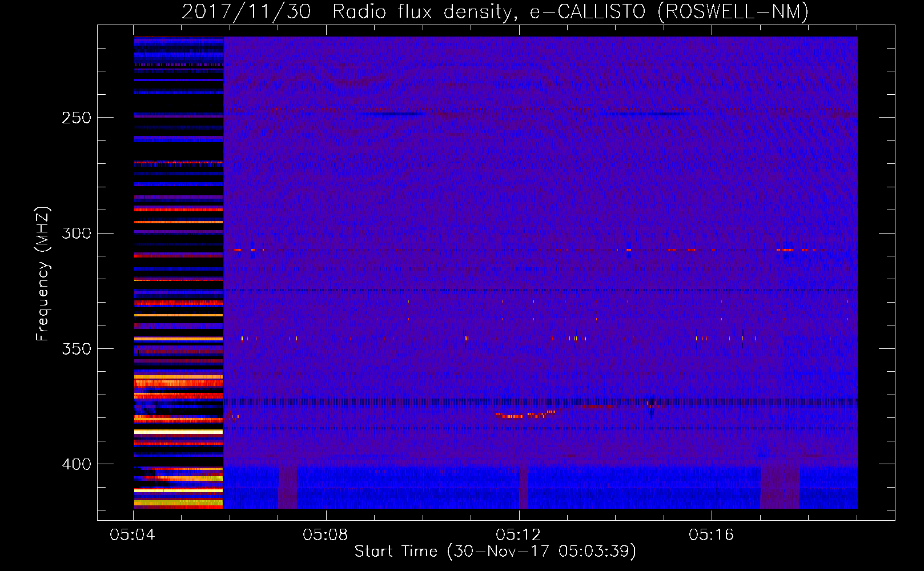This screenshot has height=571, width=924.
Task: Click the '05:04' time tick label
Action: [x=132, y=535]
